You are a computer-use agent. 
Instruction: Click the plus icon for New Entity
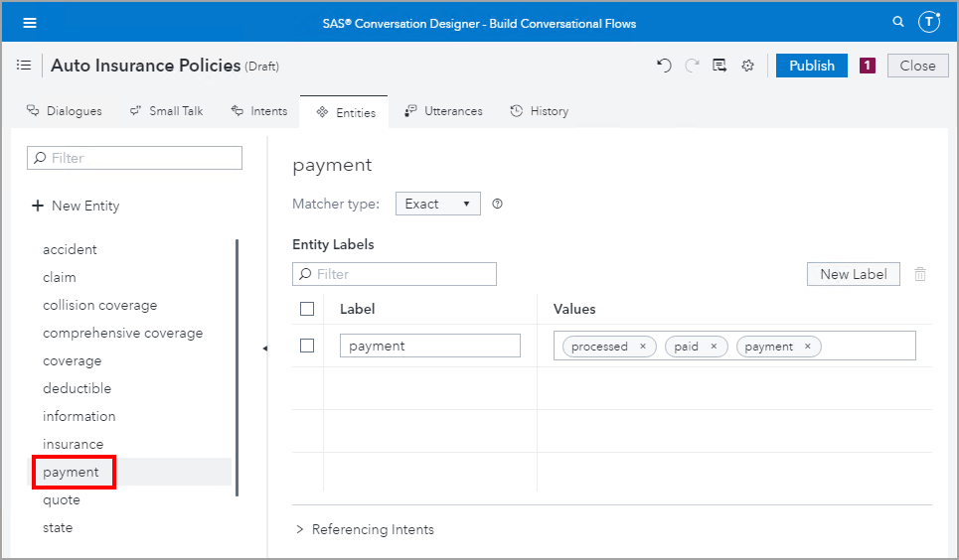coord(38,206)
